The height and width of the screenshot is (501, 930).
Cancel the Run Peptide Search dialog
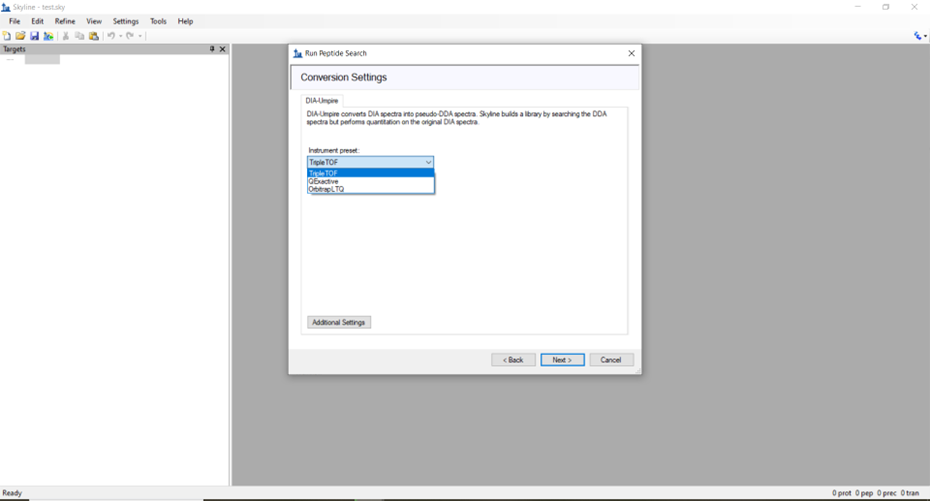click(x=611, y=360)
